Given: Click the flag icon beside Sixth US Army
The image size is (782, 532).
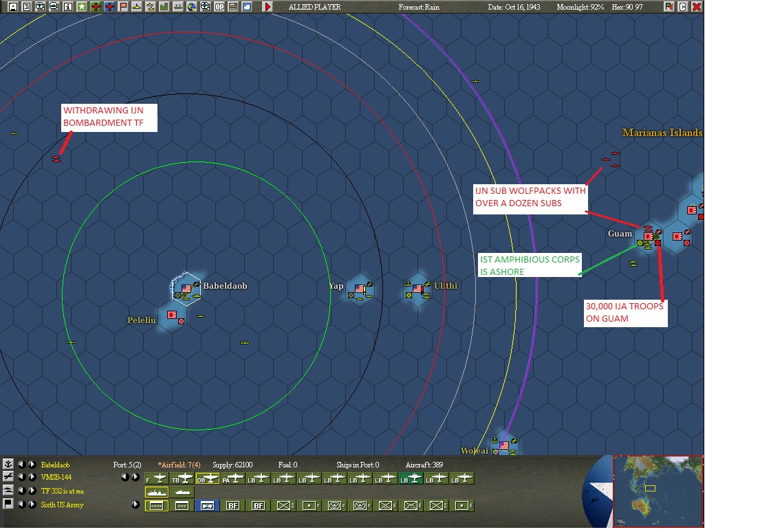Looking at the screenshot, I should coord(8,504).
